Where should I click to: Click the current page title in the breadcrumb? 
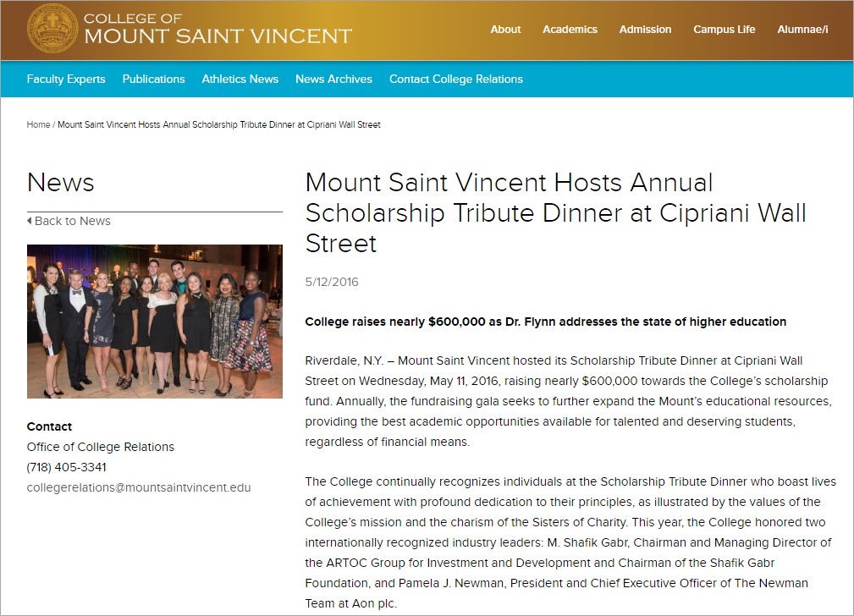[x=219, y=124]
